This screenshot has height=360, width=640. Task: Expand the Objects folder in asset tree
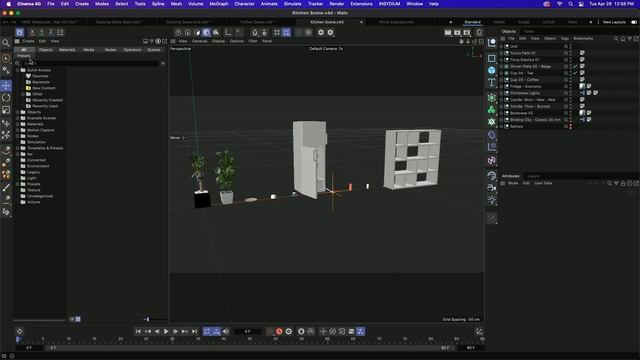click(18, 112)
